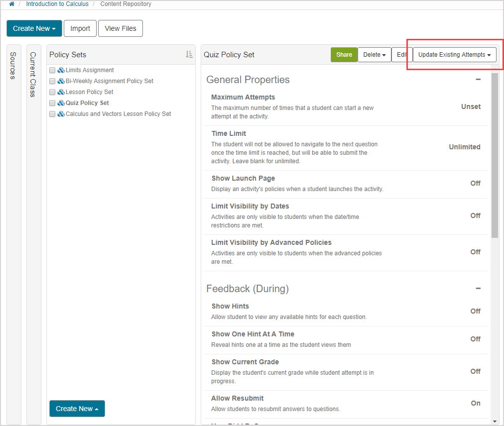
Task: Open the top Create New dropdown
Action: pos(34,28)
